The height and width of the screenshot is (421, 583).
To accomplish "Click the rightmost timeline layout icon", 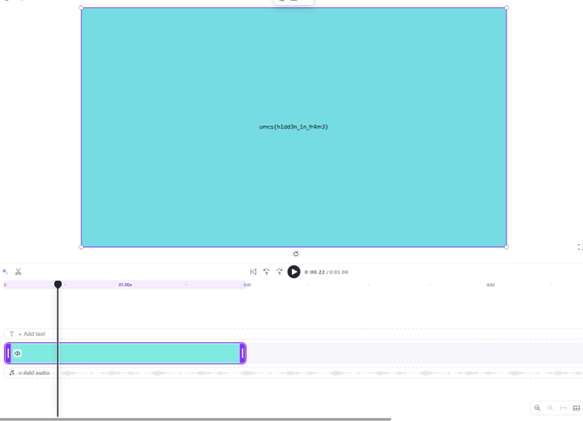I will click(x=576, y=408).
